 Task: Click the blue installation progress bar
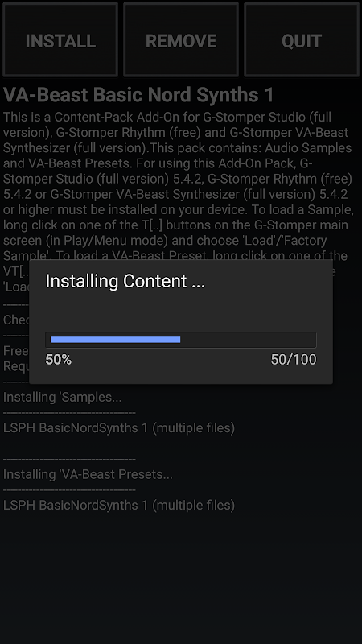(x=115, y=340)
